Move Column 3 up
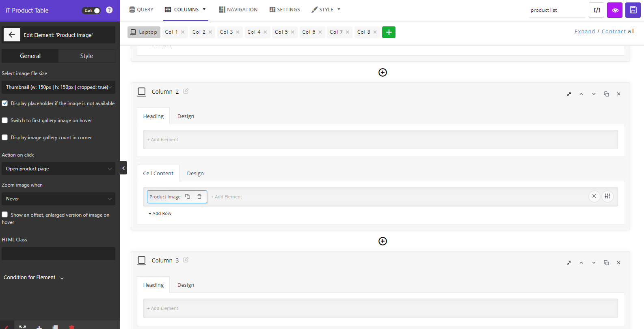Image resolution: width=644 pixels, height=329 pixels. (x=581, y=262)
